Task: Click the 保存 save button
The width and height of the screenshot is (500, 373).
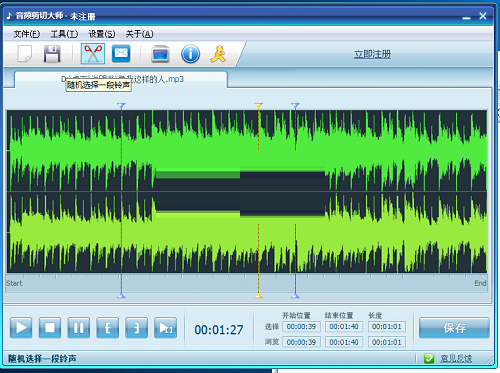Action: coord(454,328)
